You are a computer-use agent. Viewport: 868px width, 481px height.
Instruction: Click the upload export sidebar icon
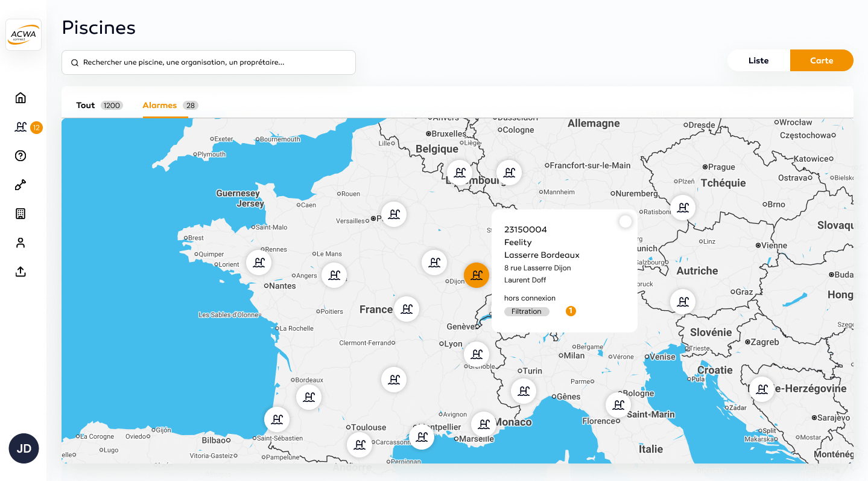tap(21, 272)
